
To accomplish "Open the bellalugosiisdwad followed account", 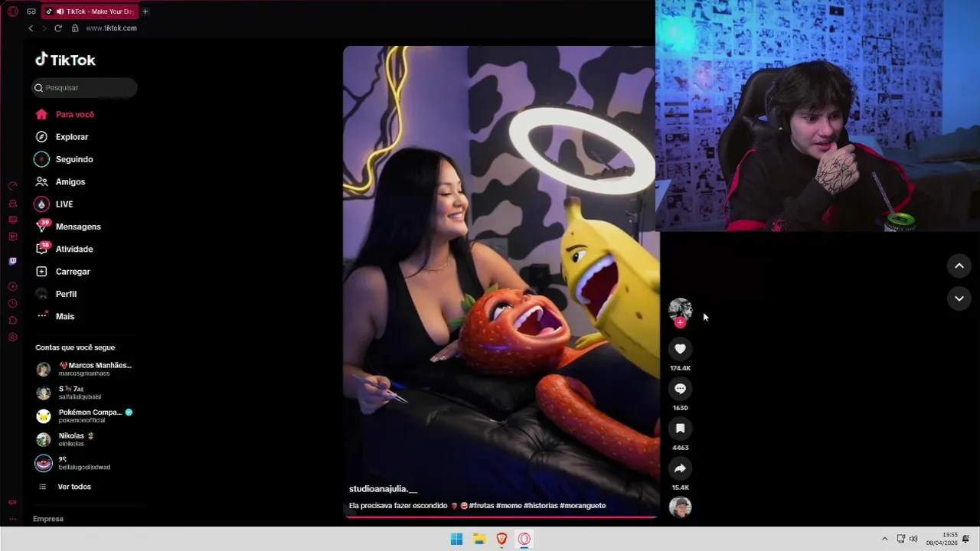I will click(x=73, y=463).
